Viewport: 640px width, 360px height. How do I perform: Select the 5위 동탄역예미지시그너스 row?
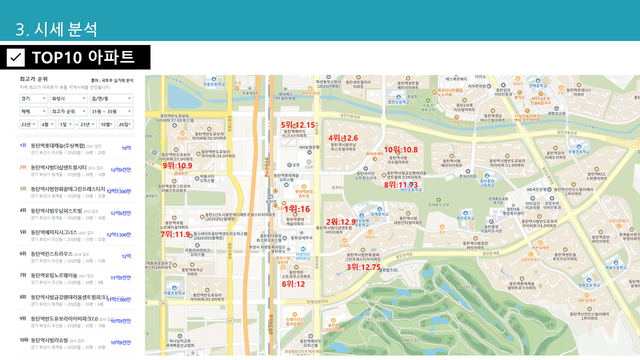click(76, 235)
